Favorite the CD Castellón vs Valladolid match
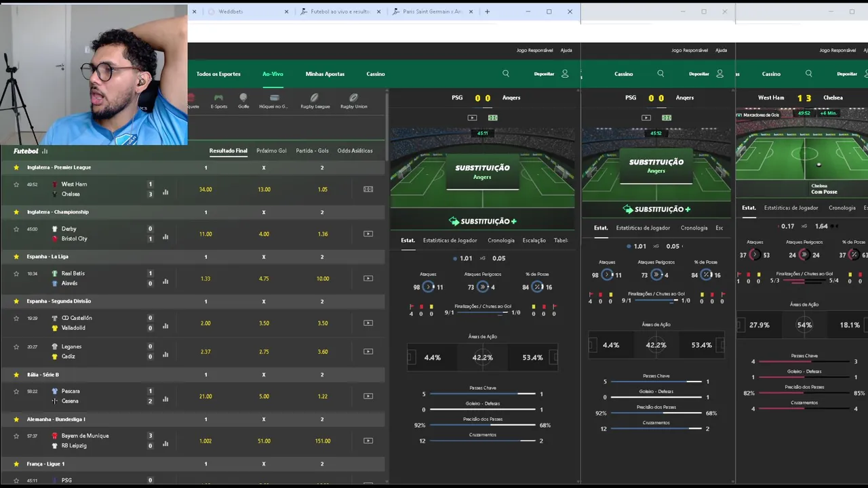 pyautogui.click(x=16, y=318)
